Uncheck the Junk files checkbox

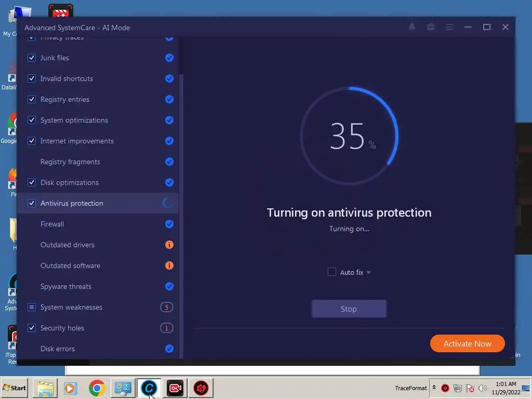(32, 58)
